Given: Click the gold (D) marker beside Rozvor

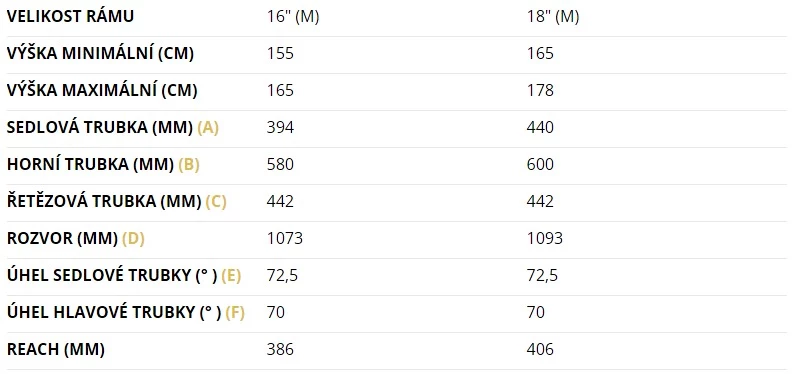Looking at the screenshot, I should (x=134, y=239).
